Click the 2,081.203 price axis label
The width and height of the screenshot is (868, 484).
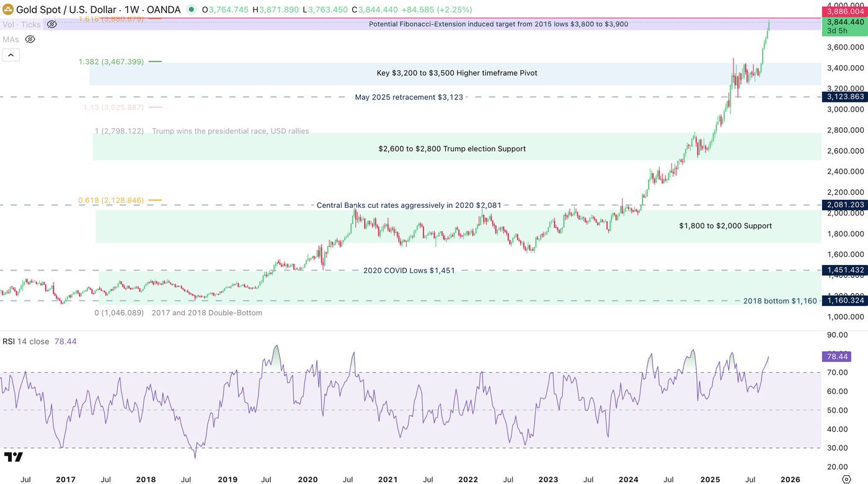844,205
